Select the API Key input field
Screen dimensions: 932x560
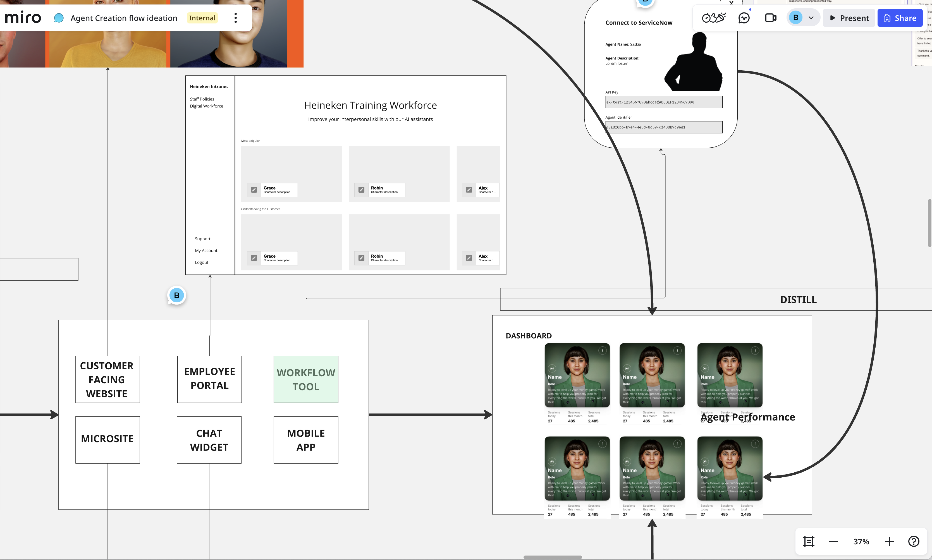pos(664,102)
